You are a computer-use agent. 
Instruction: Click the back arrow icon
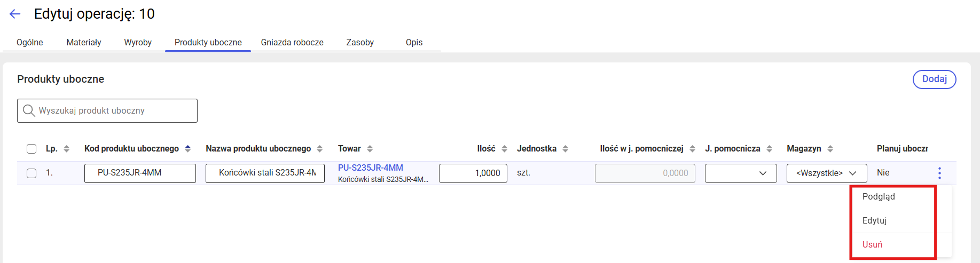click(15, 14)
